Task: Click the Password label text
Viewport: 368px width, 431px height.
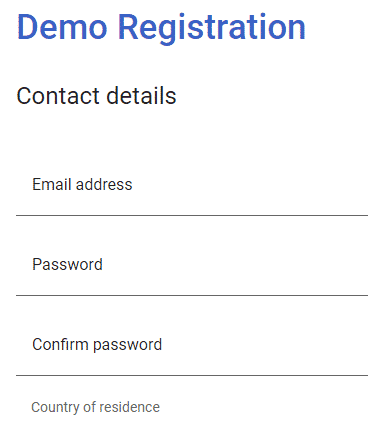Action: (x=67, y=264)
